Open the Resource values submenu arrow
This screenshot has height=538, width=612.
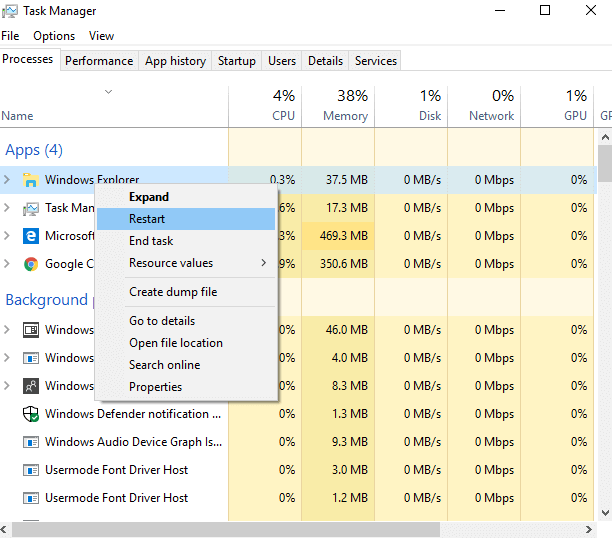tap(264, 263)
